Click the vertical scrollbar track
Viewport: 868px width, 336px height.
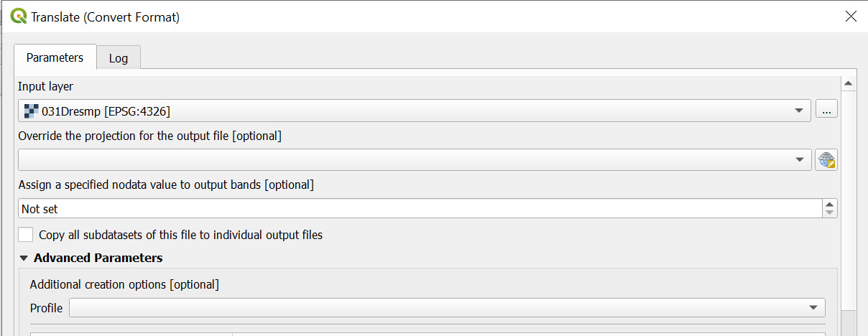848,215
